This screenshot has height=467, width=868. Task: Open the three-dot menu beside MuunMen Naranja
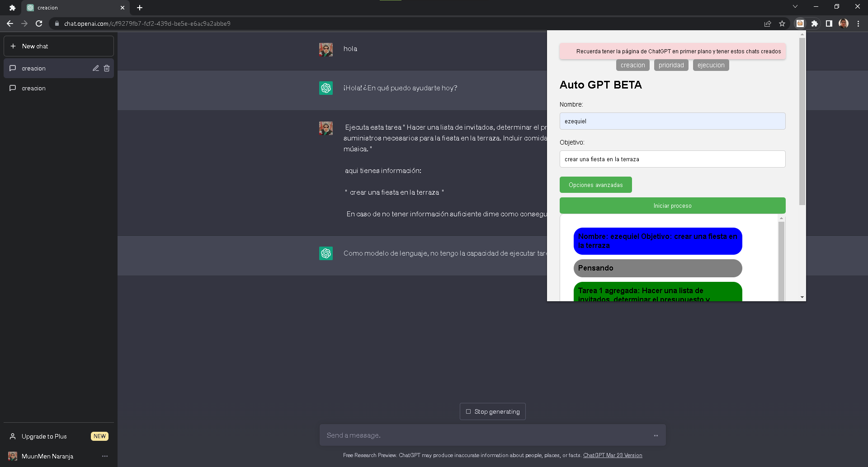[x=105, y=456]
